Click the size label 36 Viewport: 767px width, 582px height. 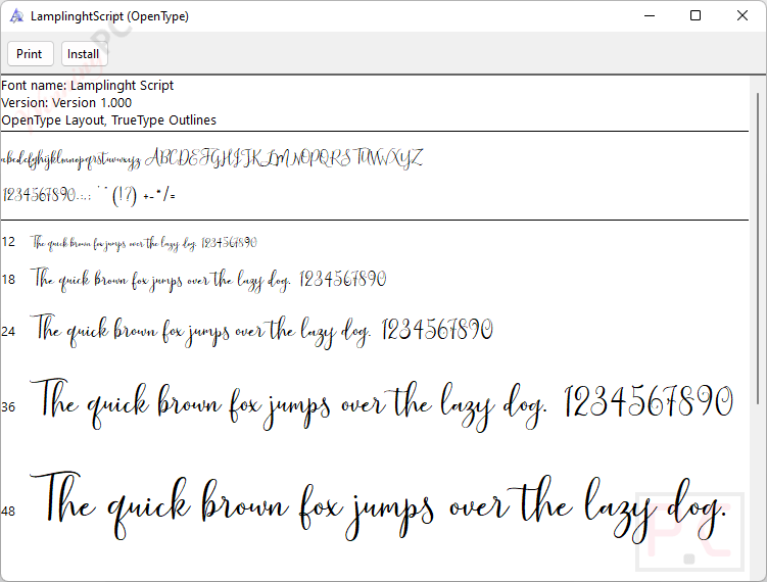[x=8, y=407]
